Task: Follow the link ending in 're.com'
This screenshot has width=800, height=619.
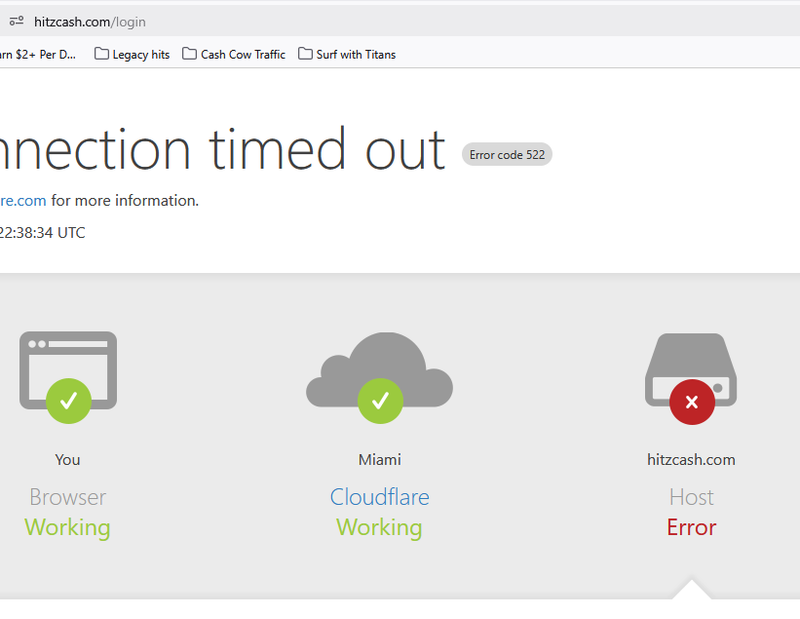Action: (23, 200)
